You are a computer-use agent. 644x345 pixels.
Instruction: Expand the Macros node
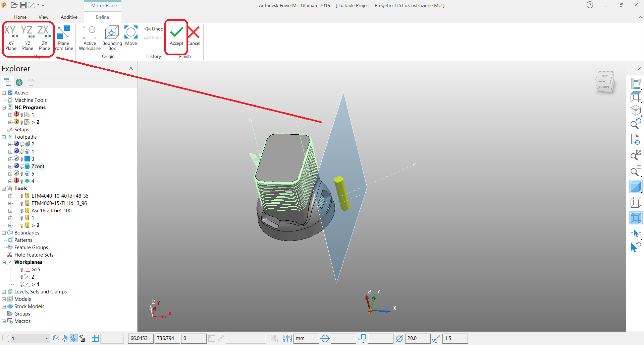tap(4, 321)
